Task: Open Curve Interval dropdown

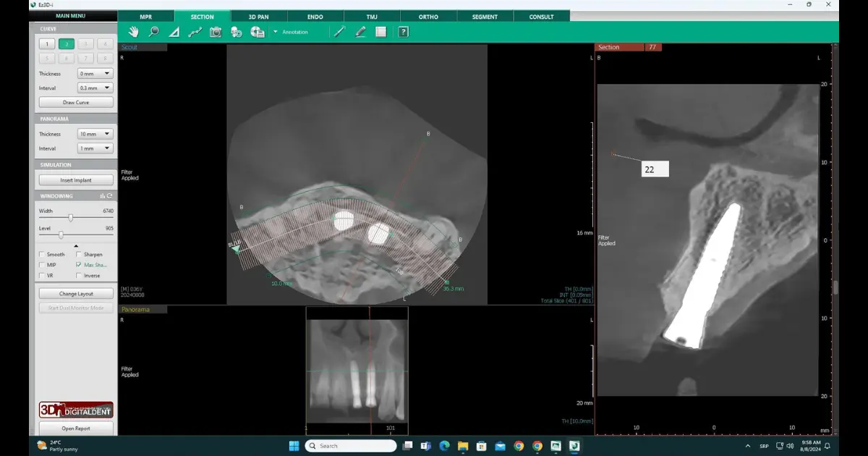Action: [x=95, y=88]
